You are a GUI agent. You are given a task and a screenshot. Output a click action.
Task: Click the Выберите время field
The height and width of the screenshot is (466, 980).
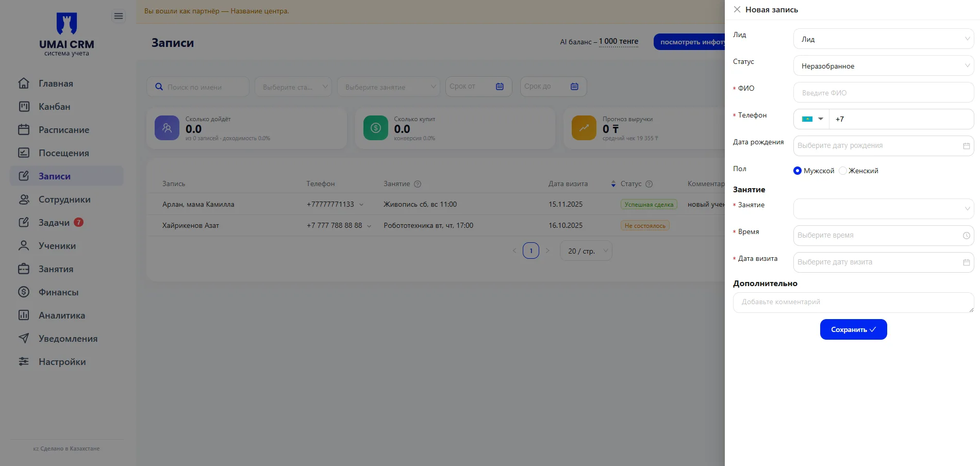point(884,236)
